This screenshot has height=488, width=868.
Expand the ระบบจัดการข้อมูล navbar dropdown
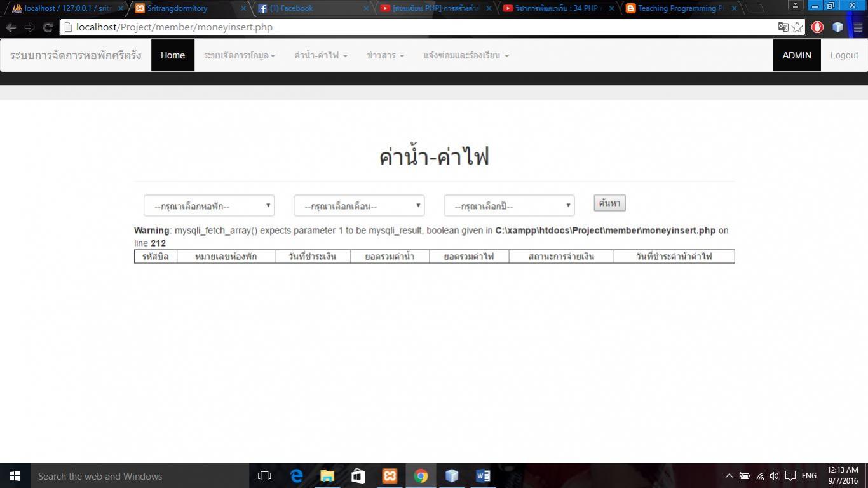tap(240, 56)
